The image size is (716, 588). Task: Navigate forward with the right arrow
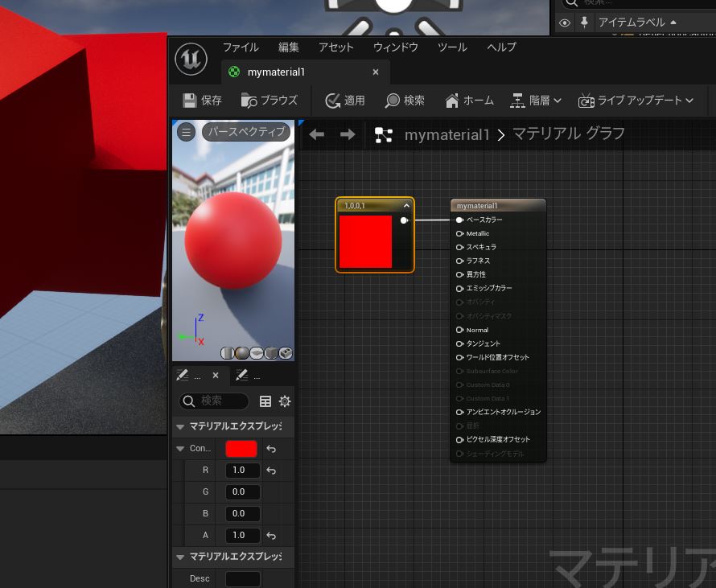click(x=348, y=134)
